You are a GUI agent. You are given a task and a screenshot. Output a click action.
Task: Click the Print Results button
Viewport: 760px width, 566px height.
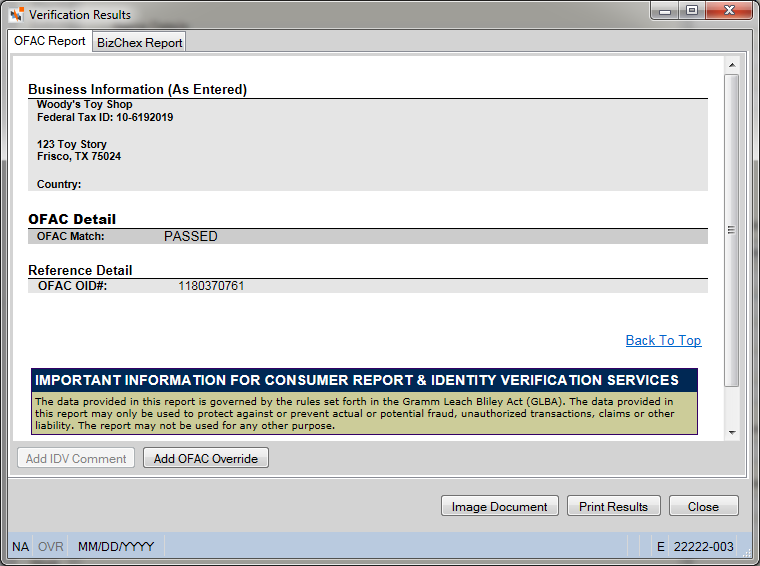[x=614, y=506]
